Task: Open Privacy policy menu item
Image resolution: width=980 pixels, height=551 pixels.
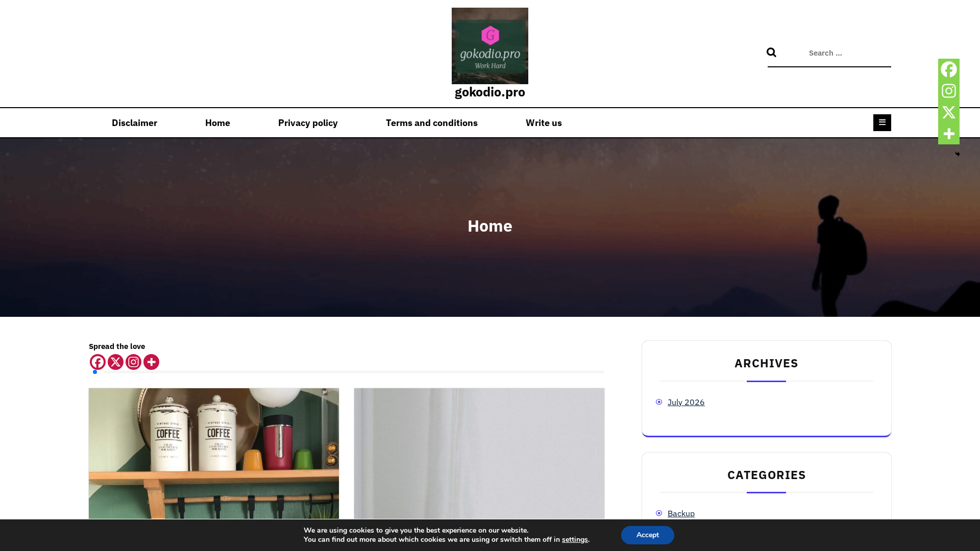Action: [308, 123]
